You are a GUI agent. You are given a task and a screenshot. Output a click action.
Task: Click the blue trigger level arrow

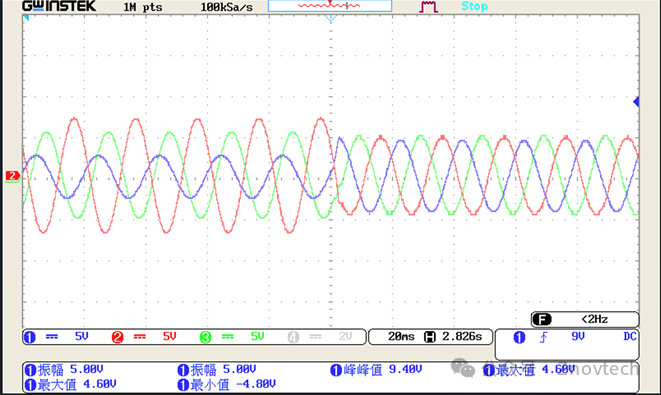[x=636, y=102]
